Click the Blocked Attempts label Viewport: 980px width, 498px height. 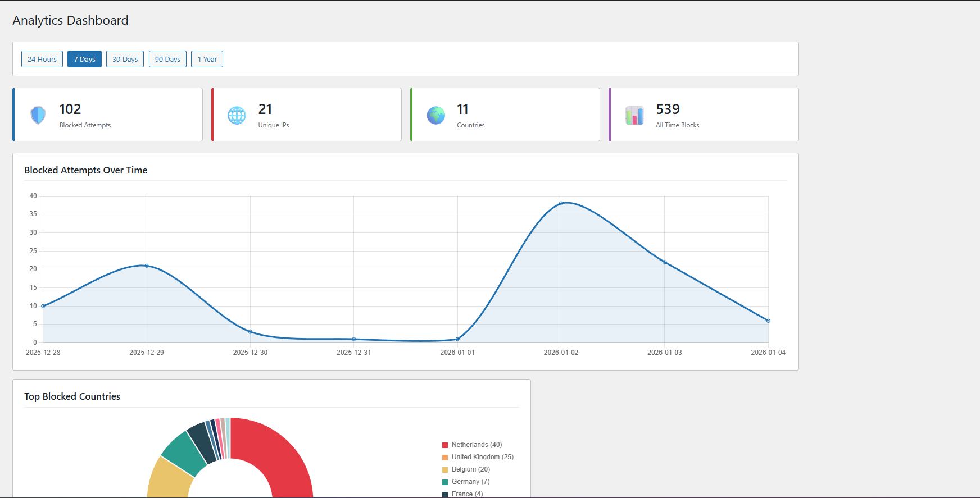pyautogui.click(x=85, y=125)
